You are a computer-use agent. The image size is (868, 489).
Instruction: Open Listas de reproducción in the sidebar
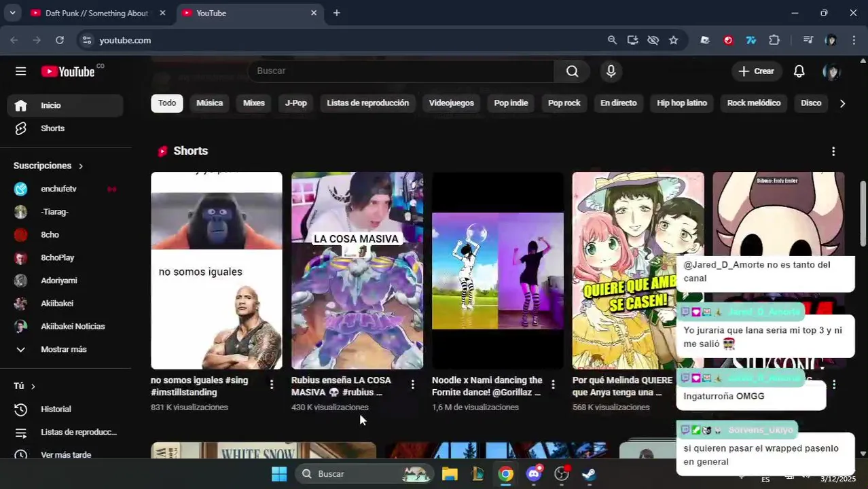tap(65, 432)
